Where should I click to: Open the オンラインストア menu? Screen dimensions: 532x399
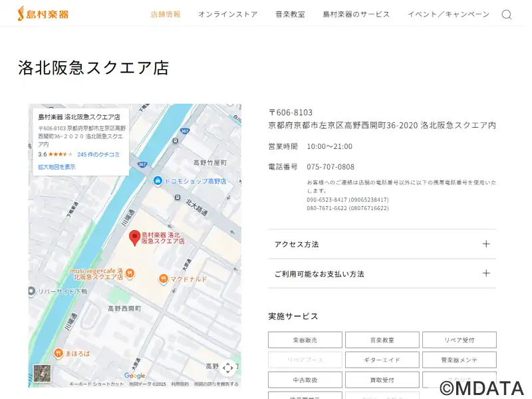point(228,14)
